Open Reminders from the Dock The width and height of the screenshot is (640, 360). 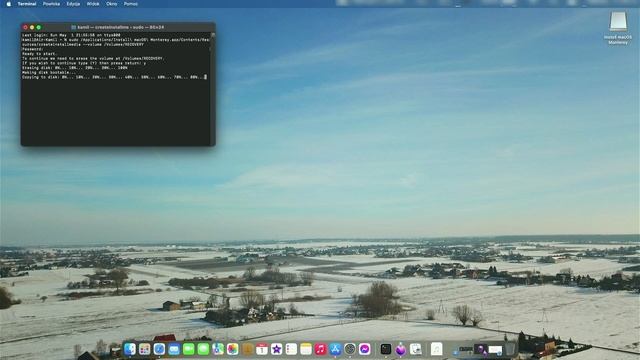(291, 349)
